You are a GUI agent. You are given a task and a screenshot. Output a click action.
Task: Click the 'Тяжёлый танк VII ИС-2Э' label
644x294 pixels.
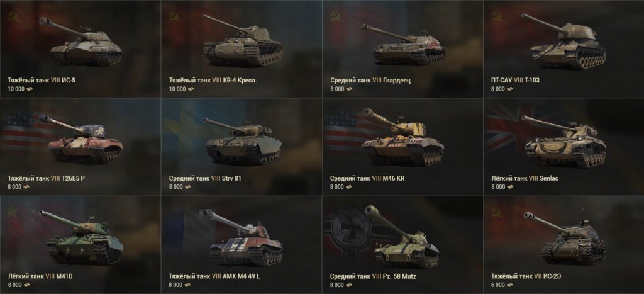point(526,276)
